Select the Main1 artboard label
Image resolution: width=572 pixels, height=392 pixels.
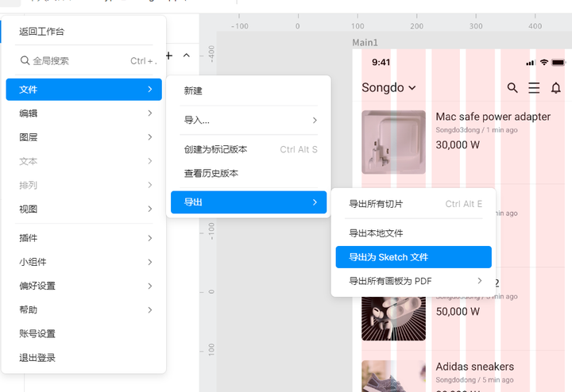(365, 43)
